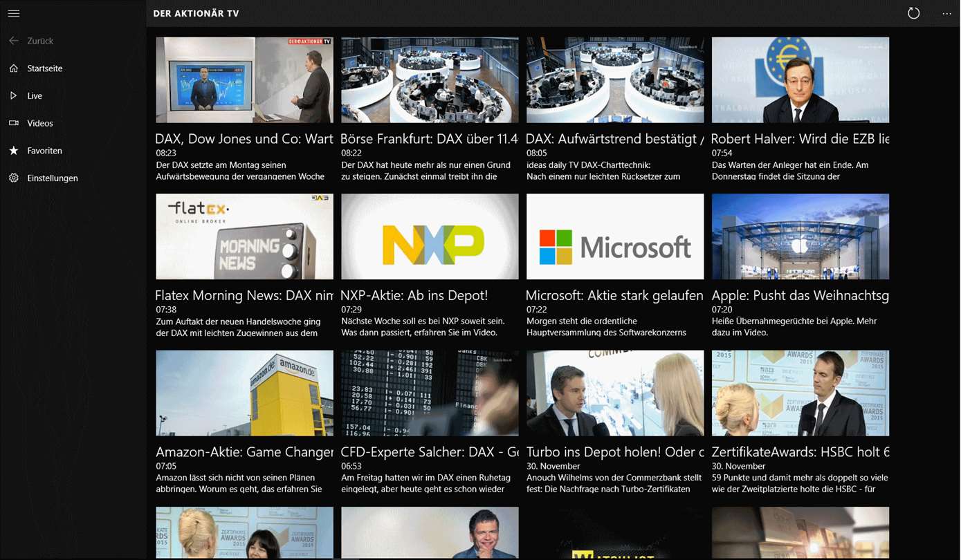Click the 08:22 timestamp text
The image size is (961, 560).
click(351, 153)
